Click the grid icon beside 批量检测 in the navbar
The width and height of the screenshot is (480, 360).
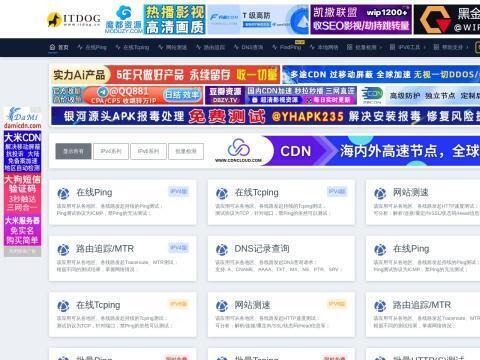(349, 47)
